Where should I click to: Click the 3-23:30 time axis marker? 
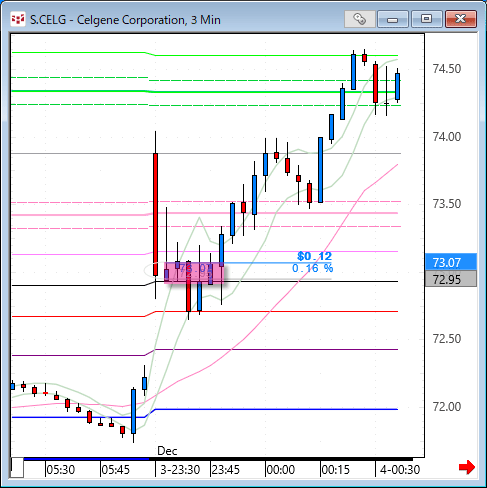180,470
